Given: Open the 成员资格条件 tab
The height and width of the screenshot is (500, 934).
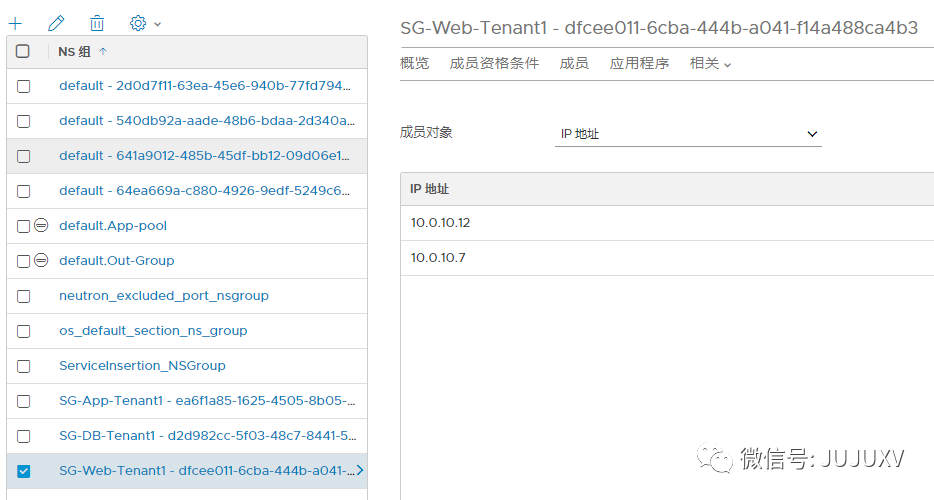Looking at the screenshot, I should pos(494,63).
